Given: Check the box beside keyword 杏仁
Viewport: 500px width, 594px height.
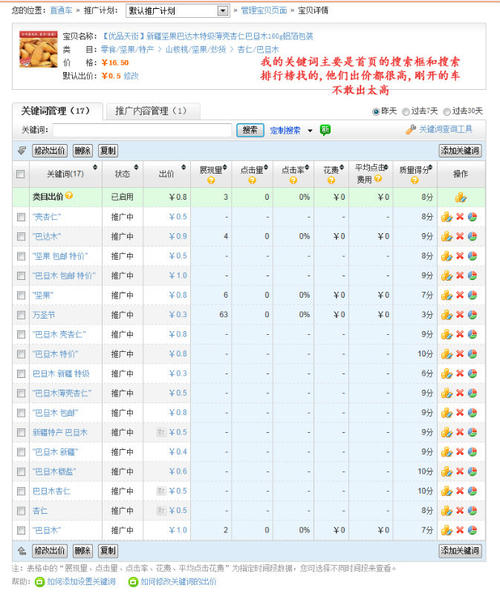Looking at the screenshot, I should click(21, 511).
